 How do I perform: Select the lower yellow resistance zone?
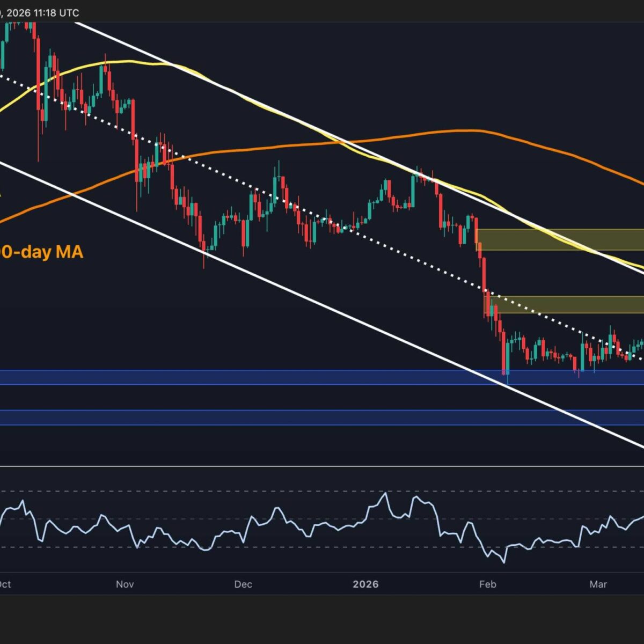(566, 304)
